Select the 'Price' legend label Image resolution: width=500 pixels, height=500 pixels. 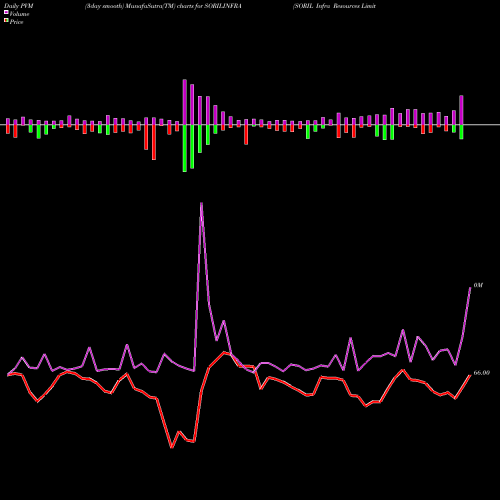coord(16,22)
